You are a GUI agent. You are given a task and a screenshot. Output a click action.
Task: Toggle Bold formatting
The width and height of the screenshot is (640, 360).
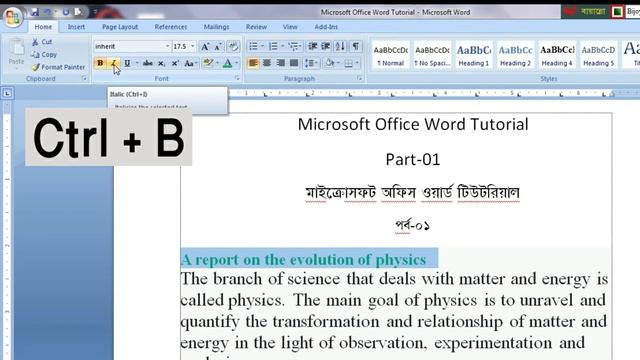pyautogui.click(x=100, y=63)
